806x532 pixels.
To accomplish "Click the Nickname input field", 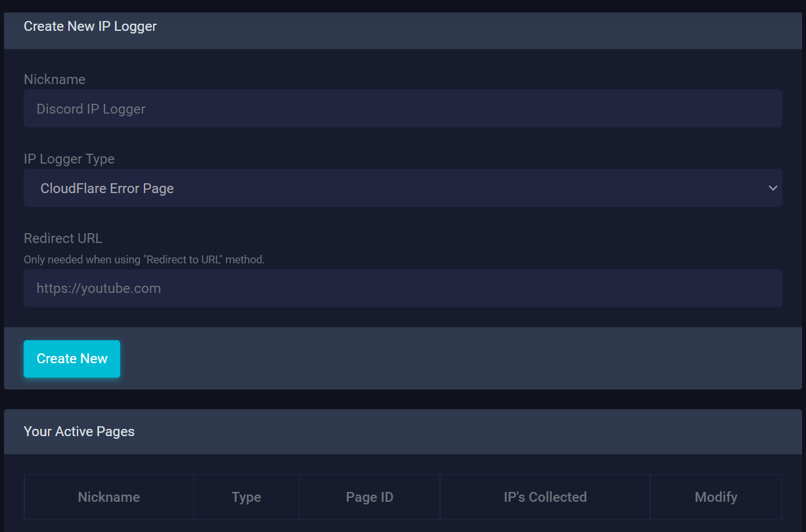I will pos(403,108).
